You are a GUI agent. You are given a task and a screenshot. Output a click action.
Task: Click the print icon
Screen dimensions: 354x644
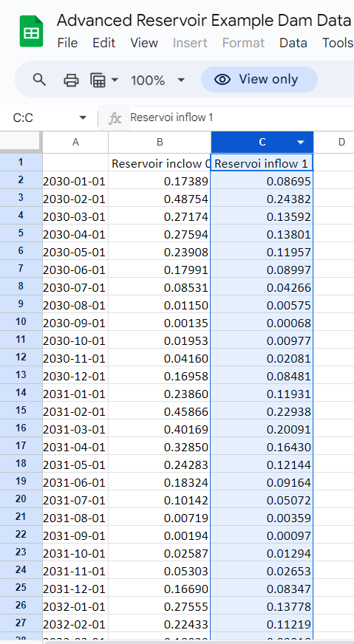pyautogui.click(x=71, y=80)
